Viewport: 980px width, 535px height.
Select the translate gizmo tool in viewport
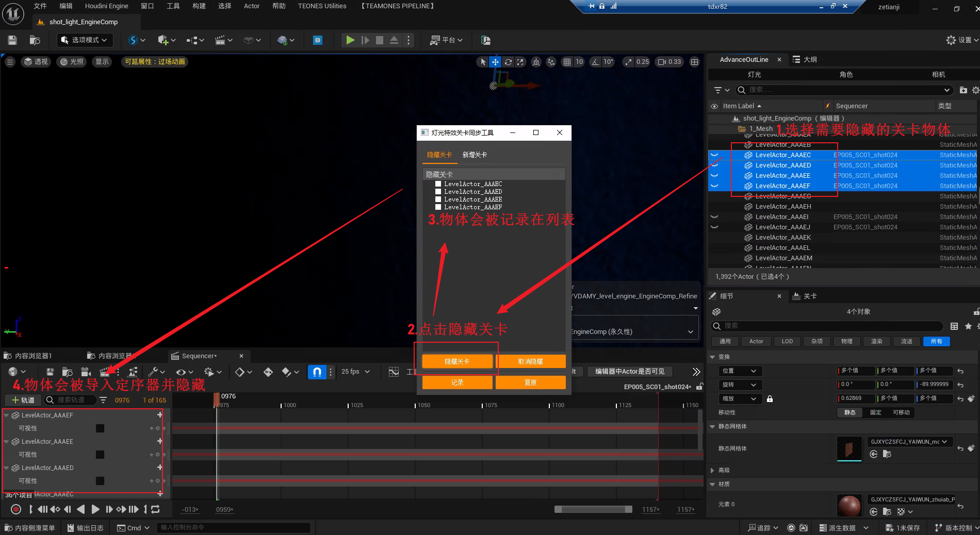pos(495,62)
